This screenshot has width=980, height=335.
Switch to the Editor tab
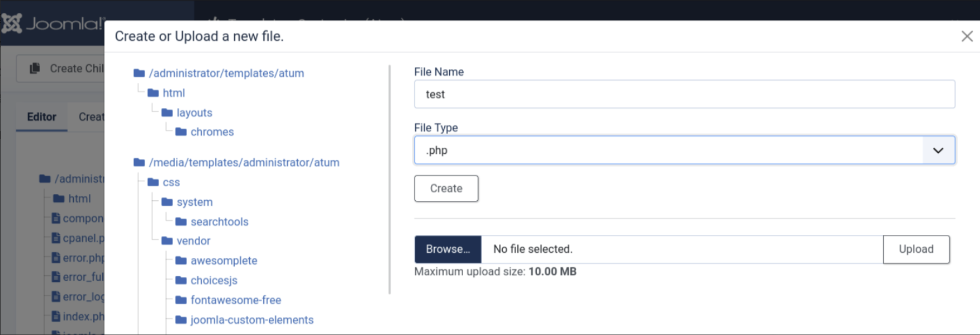click(x=41, y=117)
